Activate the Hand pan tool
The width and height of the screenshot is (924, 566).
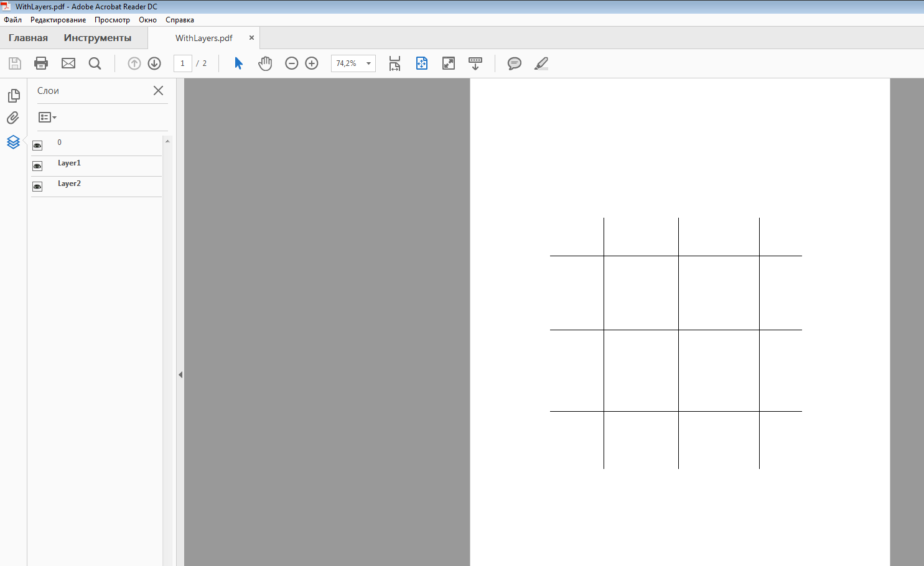coord(265,63)
